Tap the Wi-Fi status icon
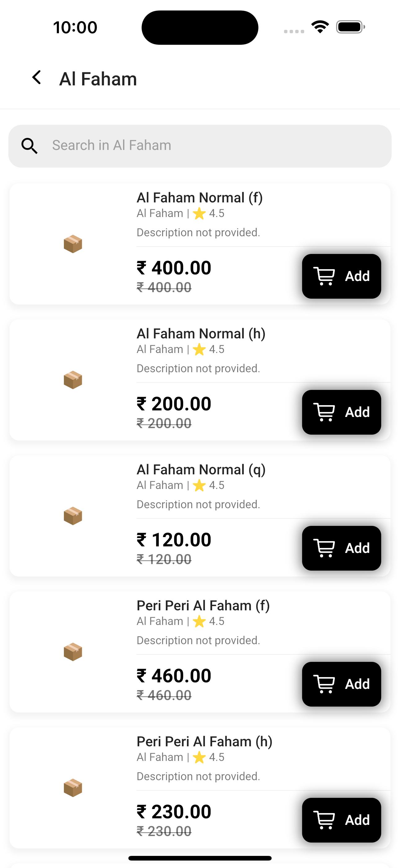 point(320,27)
